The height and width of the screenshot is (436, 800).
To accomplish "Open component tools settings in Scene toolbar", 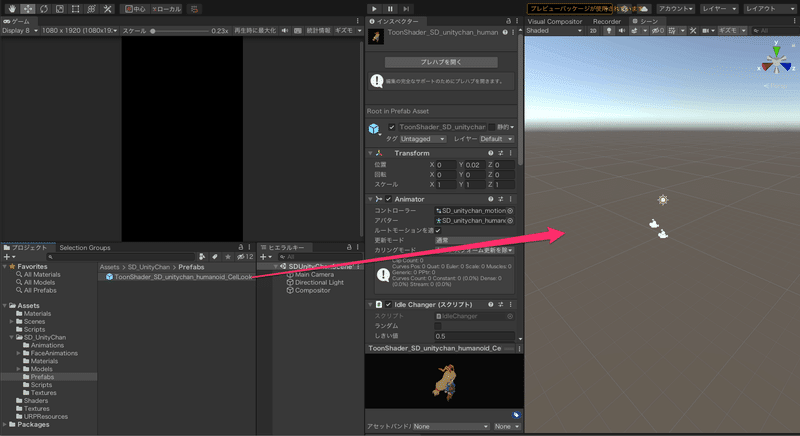I will 693,31.
